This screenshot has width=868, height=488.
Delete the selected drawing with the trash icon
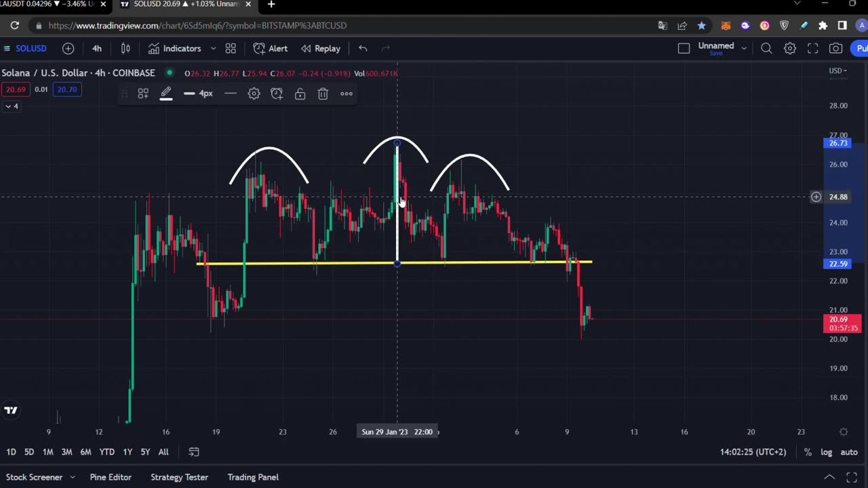click(323, 94)
